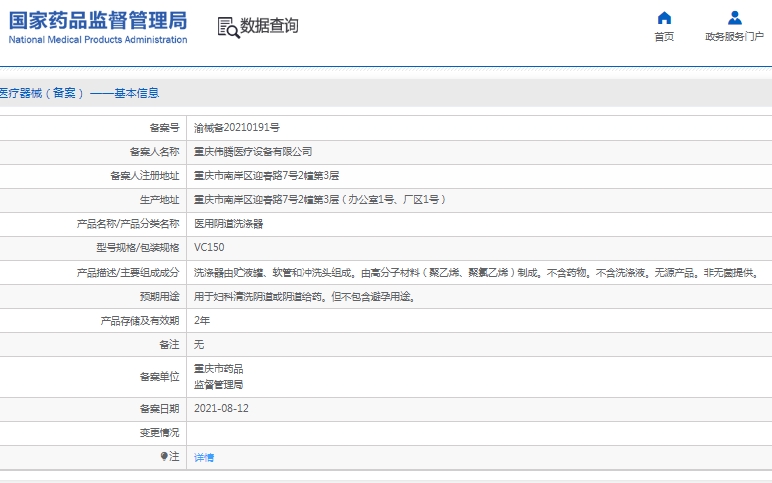Click the 备案号 label cell
This screenshot has height=483, width=772.
pyautogui.click(x=164, y=128)
